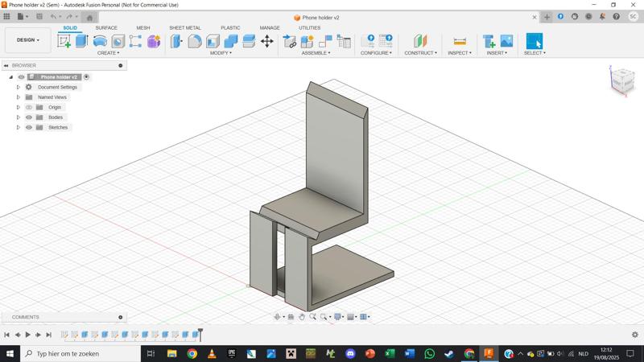
Task: Switch to the SURFACE tab
Action: click(106, 27)
